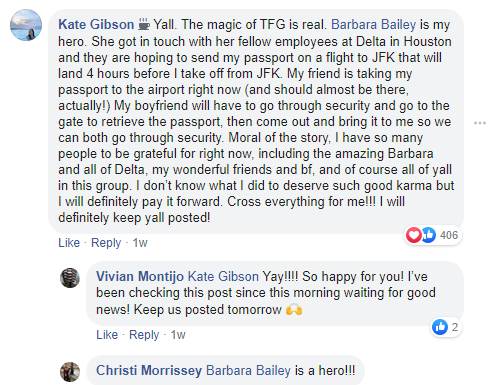
Task: Open the 406 reactions count
Action: [x=449, y=235]
